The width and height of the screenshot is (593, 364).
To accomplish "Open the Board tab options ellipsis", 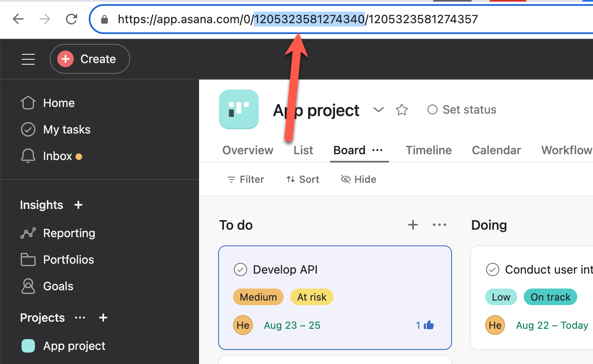I will tap(377, 150).
